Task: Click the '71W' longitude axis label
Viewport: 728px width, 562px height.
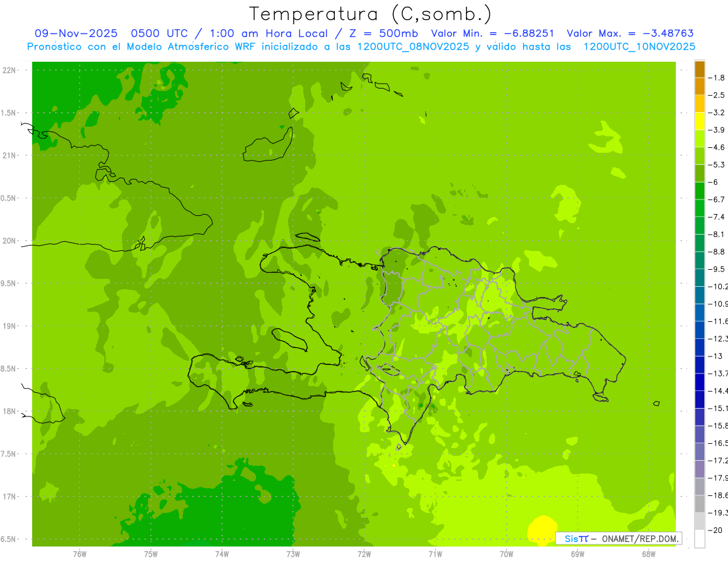Action: pyautogui.click(x=435, y=554)
